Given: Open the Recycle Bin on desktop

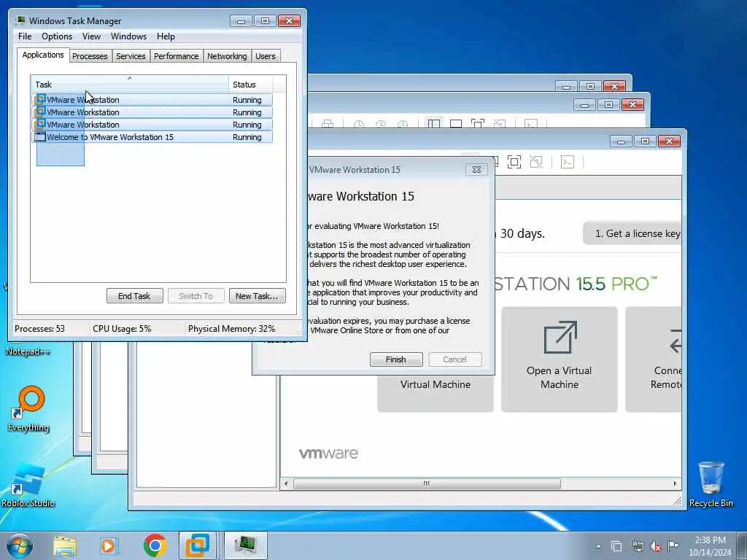Looking at the screenshot, I should coord(711,484).
